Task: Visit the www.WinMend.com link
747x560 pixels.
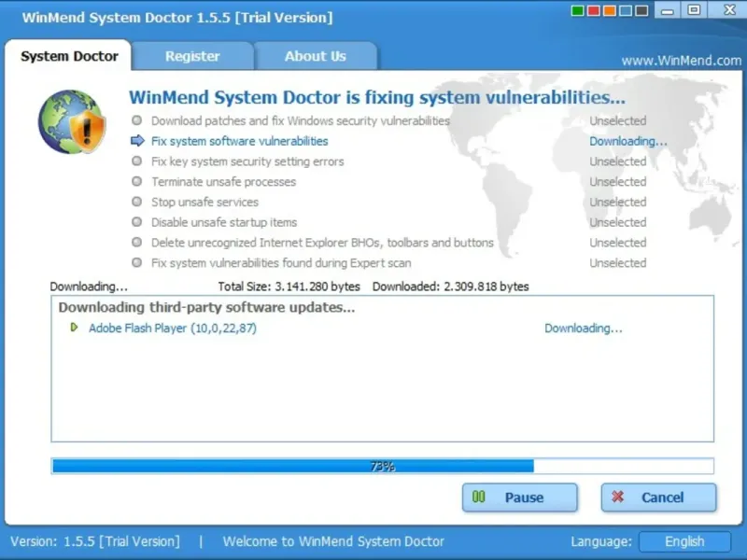Action: pos(682,61)
